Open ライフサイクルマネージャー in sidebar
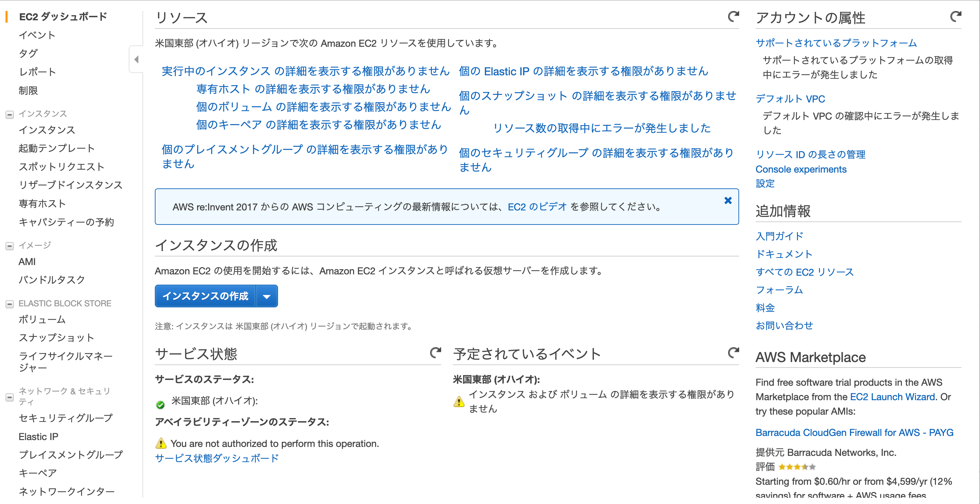The image size is (980, 504). click(65, 361)
